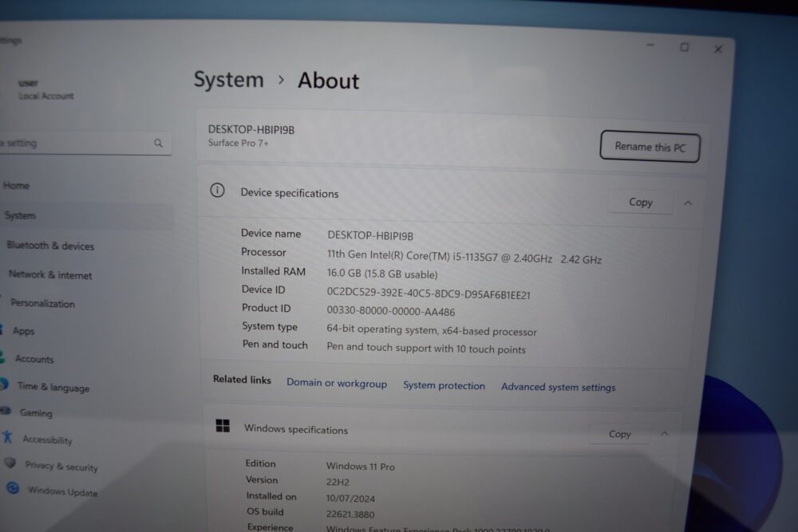
Task: Open Apps settings page
Action: [x=23, y=331]
